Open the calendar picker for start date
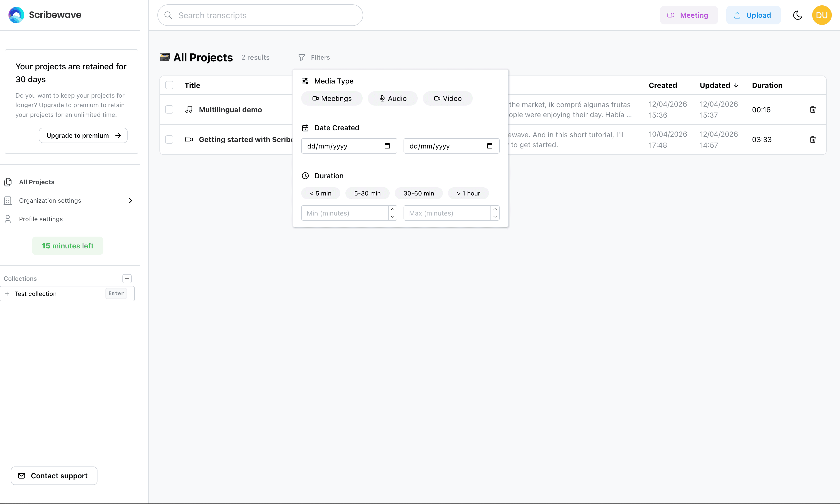Viewport: 840px width, 504px height. (387, 146)
